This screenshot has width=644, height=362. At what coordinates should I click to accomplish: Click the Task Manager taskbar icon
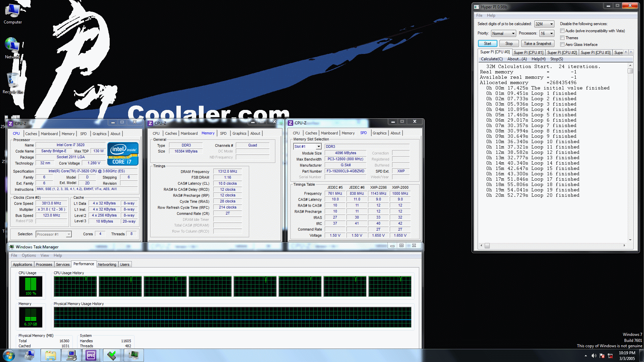134,355
